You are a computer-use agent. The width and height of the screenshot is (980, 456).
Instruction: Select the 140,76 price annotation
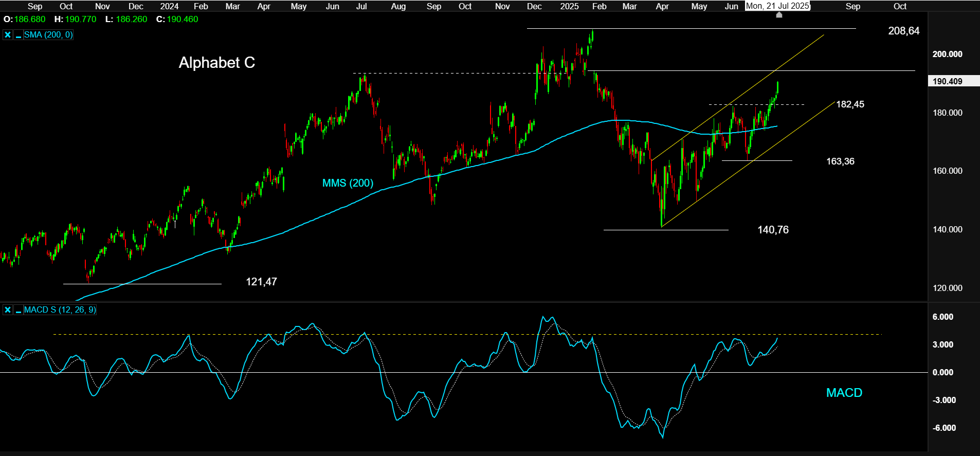[773, 230]
